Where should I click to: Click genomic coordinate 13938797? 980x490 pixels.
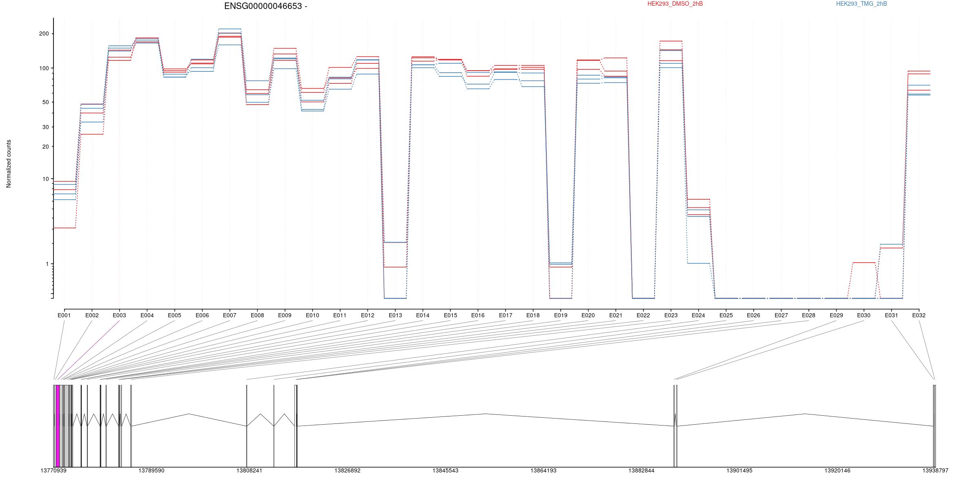click(935, 470)
